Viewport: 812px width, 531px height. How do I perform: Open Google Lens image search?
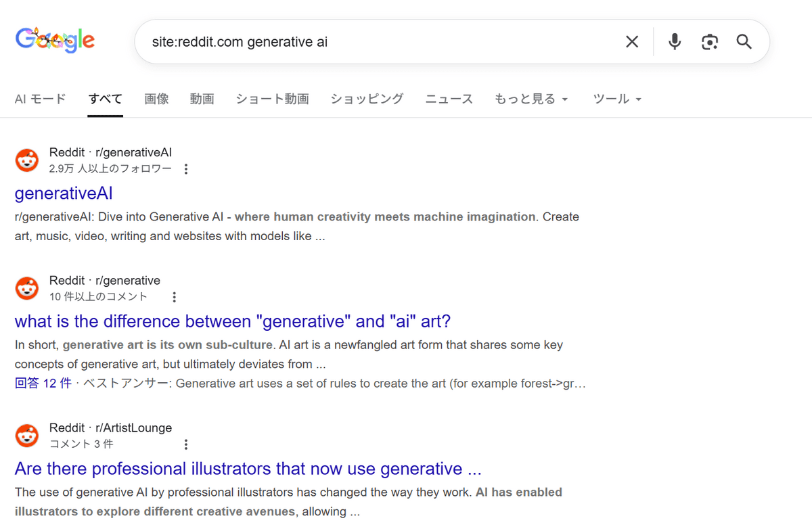709,42
